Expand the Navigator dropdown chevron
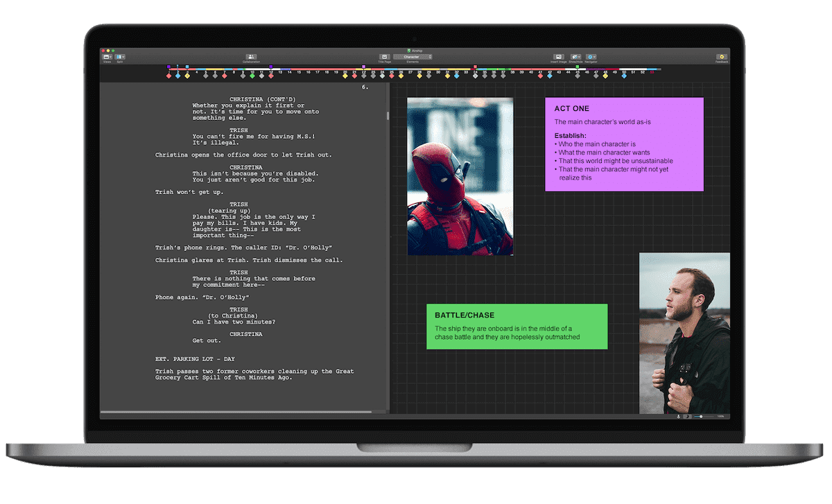Screen dimensions: 832x504 tap(593, 56)
